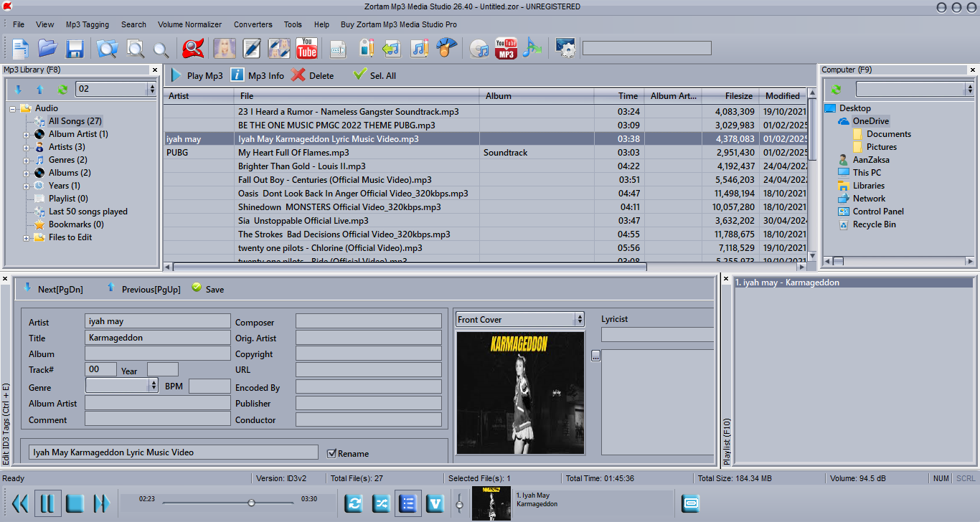Expand the Album Artist (1) tree node

pos(27,134)
